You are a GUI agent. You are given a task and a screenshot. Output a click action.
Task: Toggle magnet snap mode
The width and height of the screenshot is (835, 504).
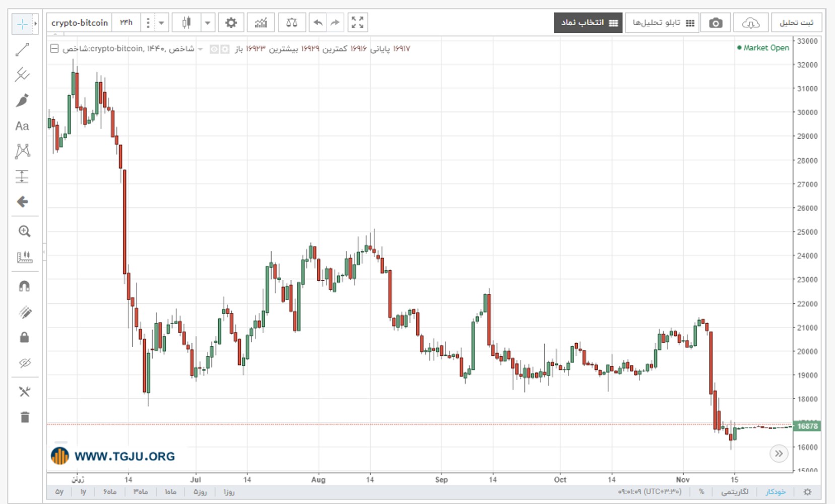[24, 286]
